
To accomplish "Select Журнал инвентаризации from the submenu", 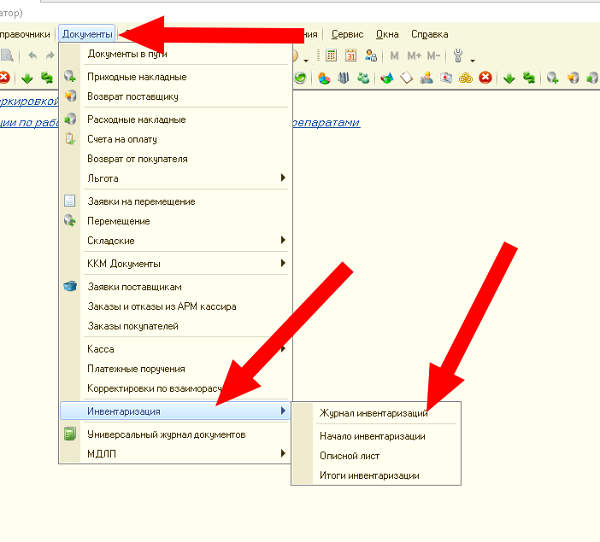I will click(x=373, y=413).
